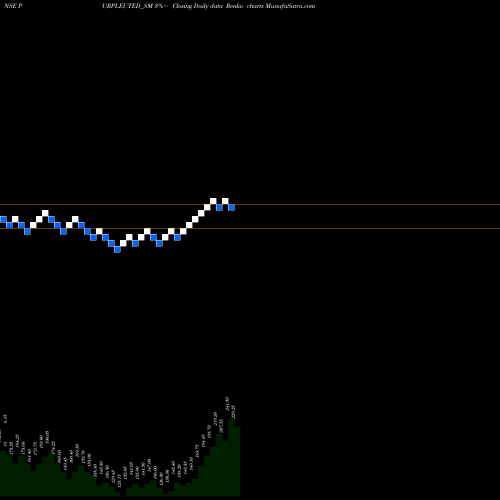Click the 229.25 volume bar label
The height and width of the screenshot is (500, 500).
pyautogui.click(x=234, y=412)
